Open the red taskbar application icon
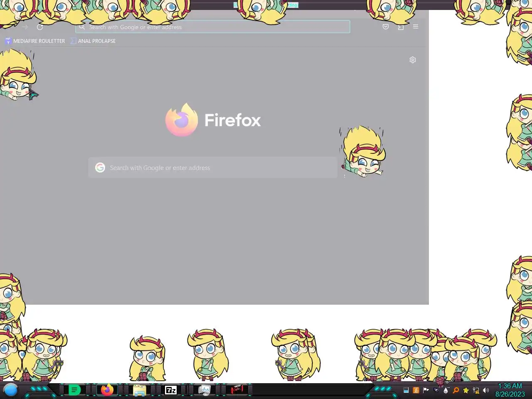The height and width of the screenshot is (399, 532). [237, 390]
